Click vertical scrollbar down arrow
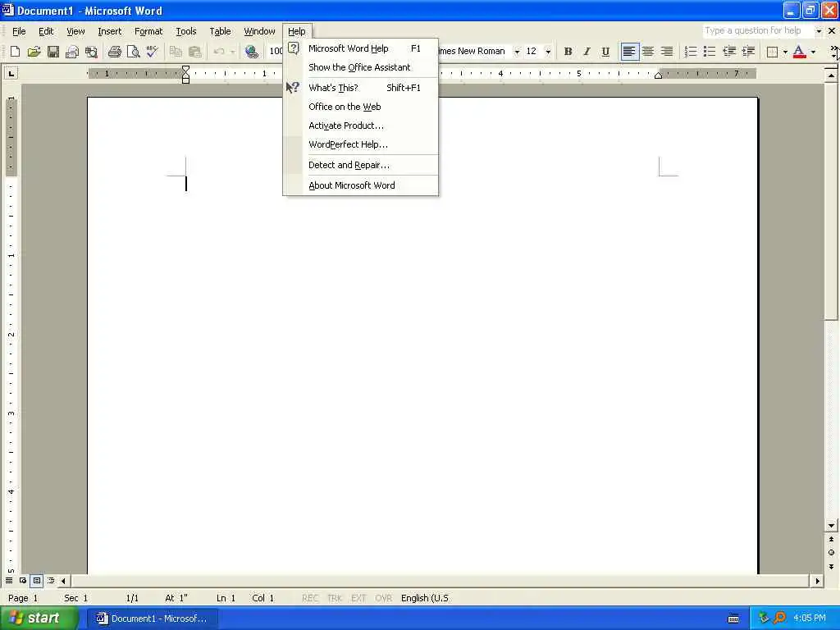This screenshot has width=840, height=630. tap(831, 526)
